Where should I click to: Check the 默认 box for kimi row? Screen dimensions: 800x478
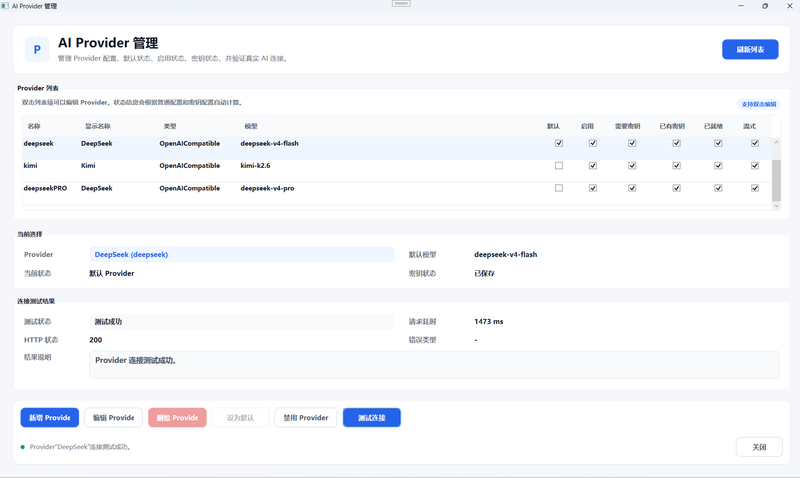[559, 166]
